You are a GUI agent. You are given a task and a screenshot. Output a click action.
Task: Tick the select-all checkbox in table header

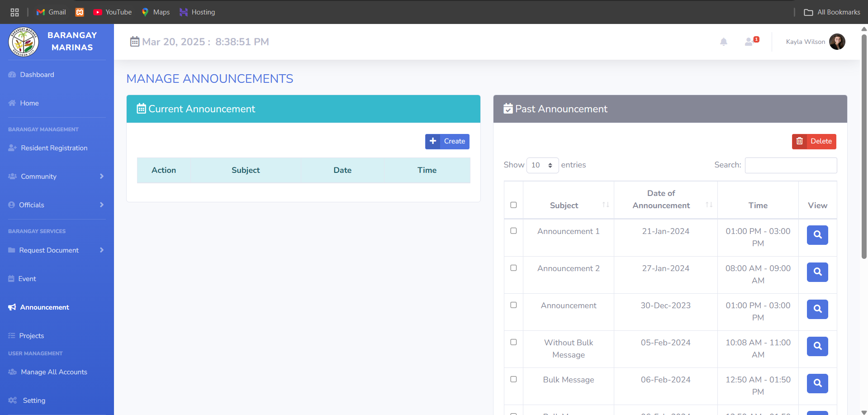[513, 205]
